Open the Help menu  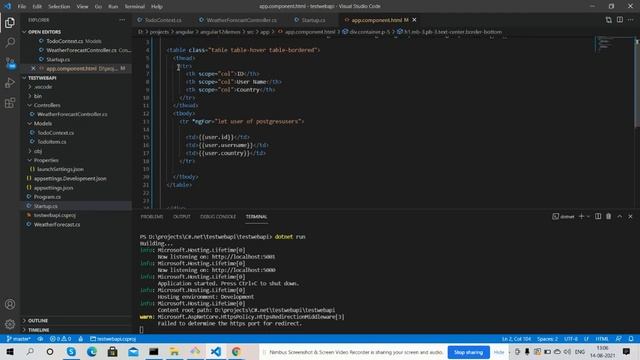pyautogui.click(x=157, y=7)
